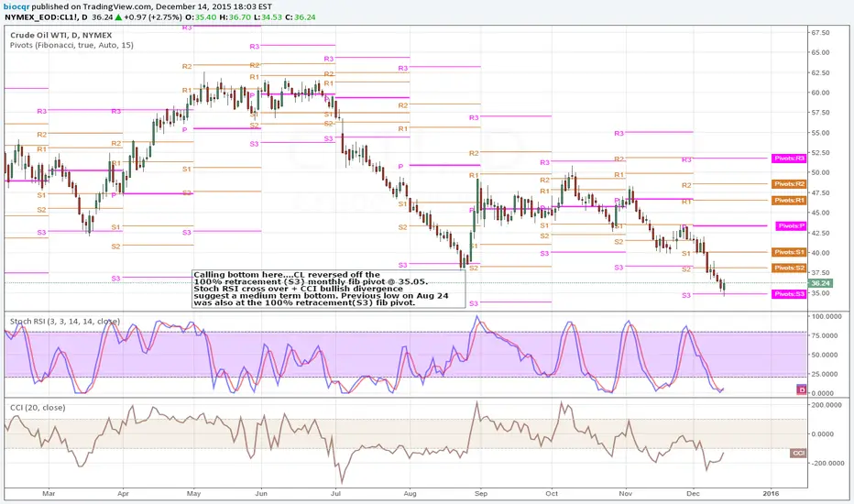
Task: Click the Pivots:R2 price tag
Action: pyautogui.click(x=789, y=184)
